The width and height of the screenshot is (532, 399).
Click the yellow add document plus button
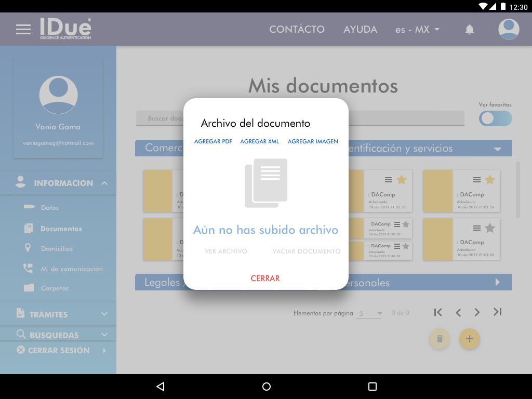pos(470,339)
